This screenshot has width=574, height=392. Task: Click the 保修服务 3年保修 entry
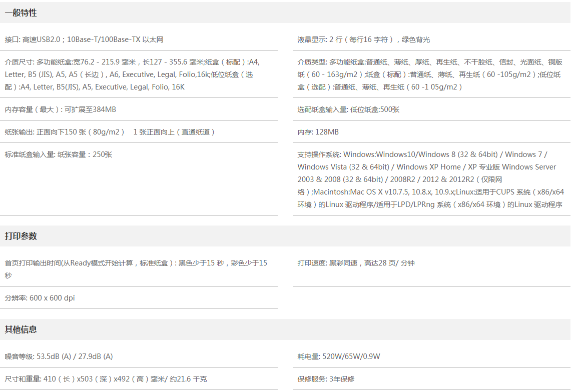326,379
